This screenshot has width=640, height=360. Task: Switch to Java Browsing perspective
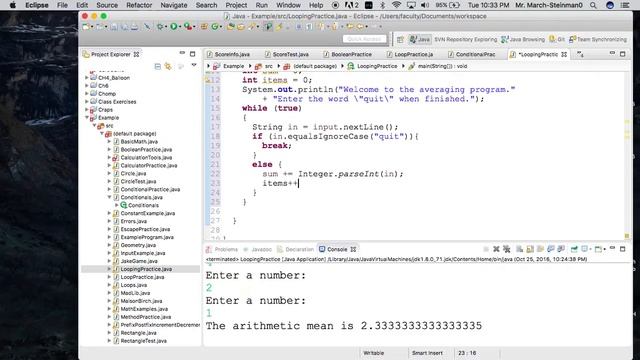(523, 39)
